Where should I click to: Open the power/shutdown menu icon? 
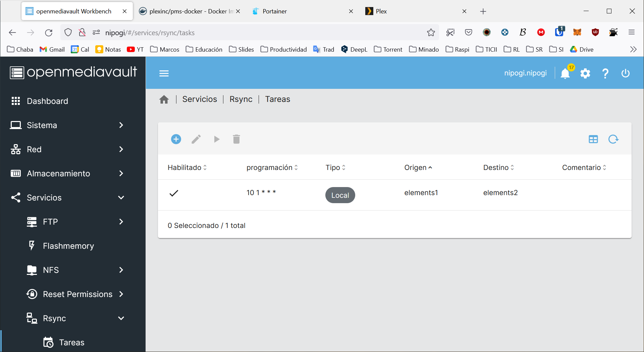625,73
